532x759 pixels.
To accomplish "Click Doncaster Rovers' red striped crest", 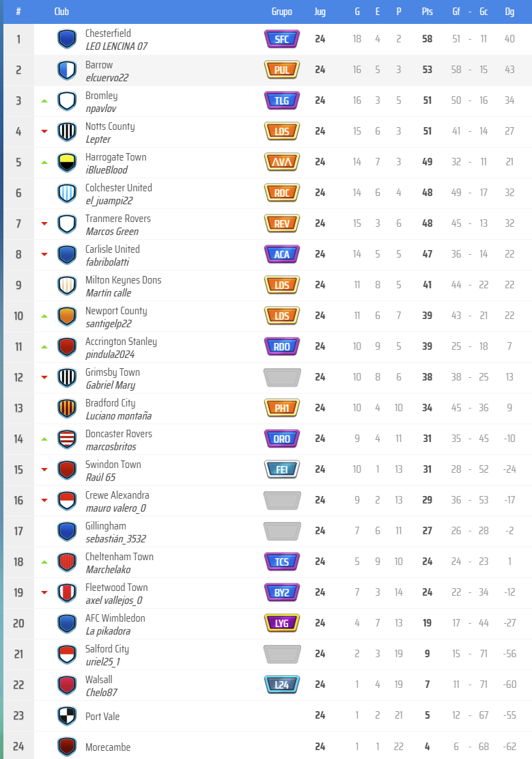I will point(66,439).
